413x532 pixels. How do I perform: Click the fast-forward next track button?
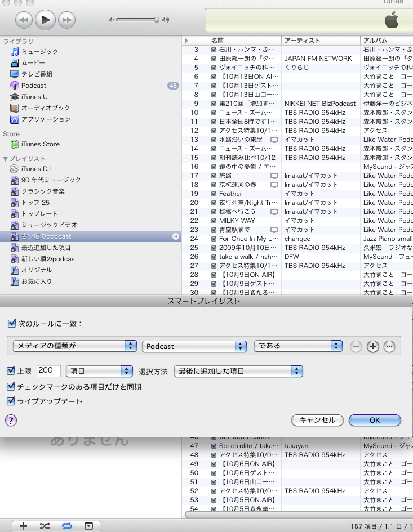coord(66,20)
